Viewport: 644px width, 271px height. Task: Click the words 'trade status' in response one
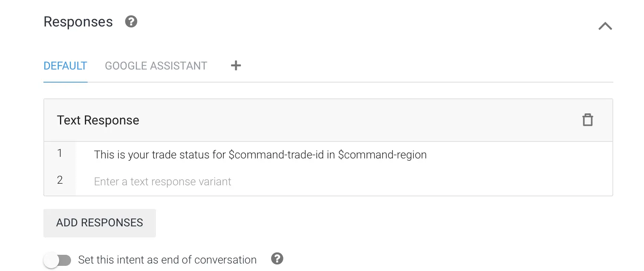[181, 155]
